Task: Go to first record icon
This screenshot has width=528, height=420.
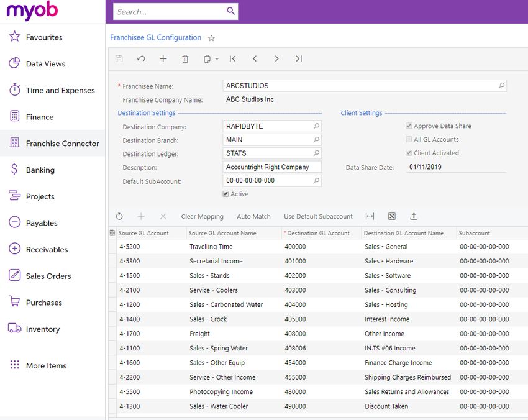Action: (232, 58)
